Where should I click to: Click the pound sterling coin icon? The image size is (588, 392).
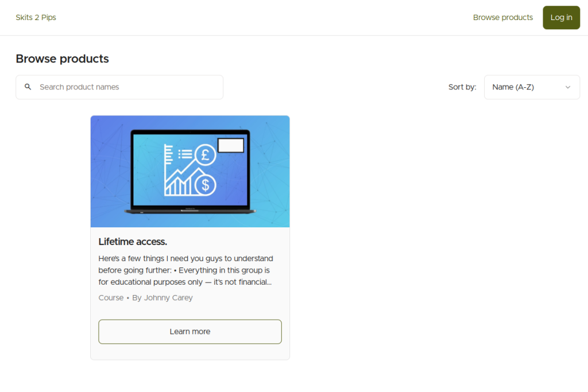click(x=205, y=154)
